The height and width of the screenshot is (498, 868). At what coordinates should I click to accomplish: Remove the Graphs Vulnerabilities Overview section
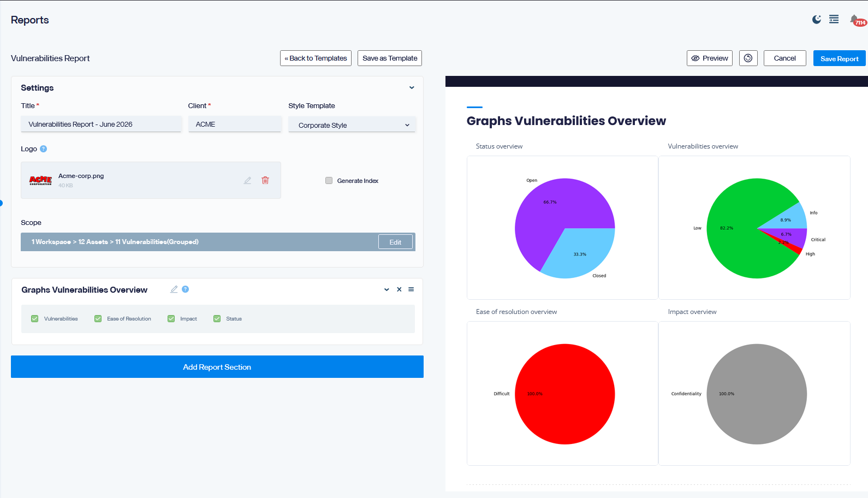399,289
